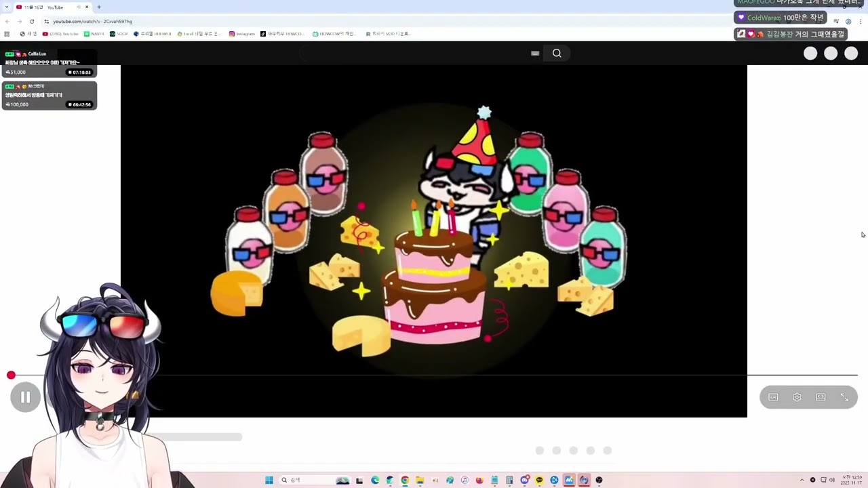Viewport: 868px width, 488px height.
Task: Go back with the browser back arrow
Action: click(x=7, y=21)
